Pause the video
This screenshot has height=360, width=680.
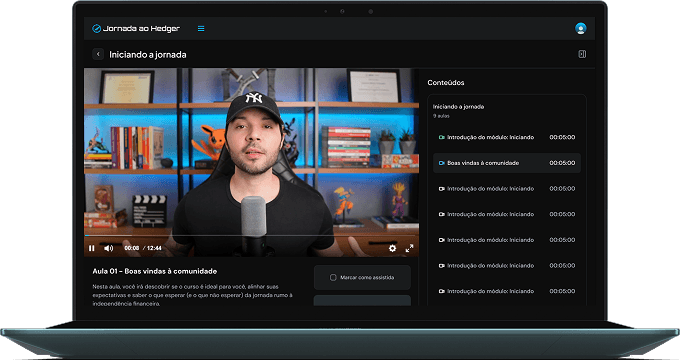tap(92, 248)
